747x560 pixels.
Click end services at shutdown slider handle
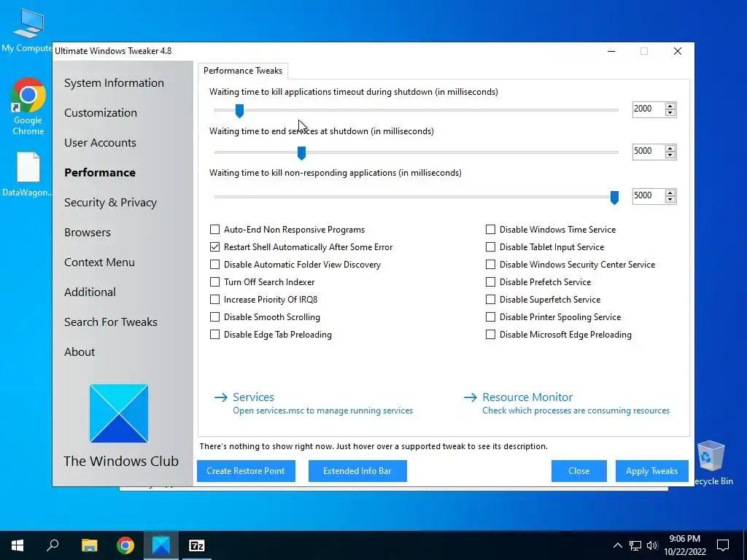coord(301,153)
